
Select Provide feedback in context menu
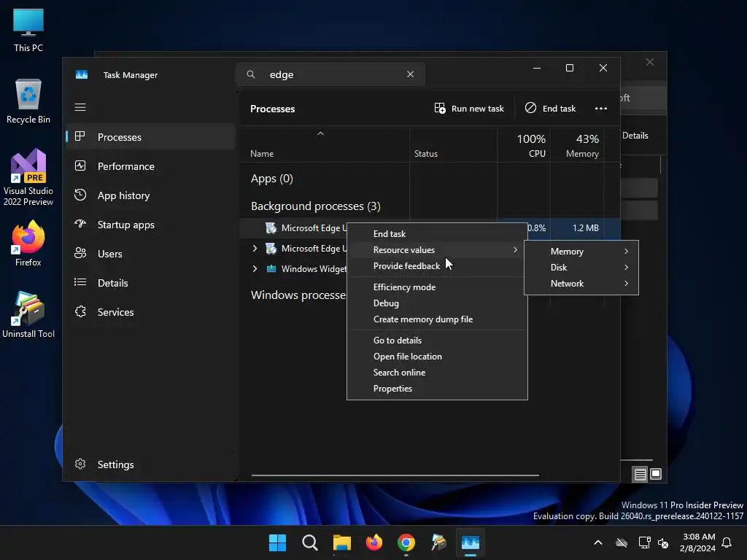pyautogui.click(x=437, y=266)
